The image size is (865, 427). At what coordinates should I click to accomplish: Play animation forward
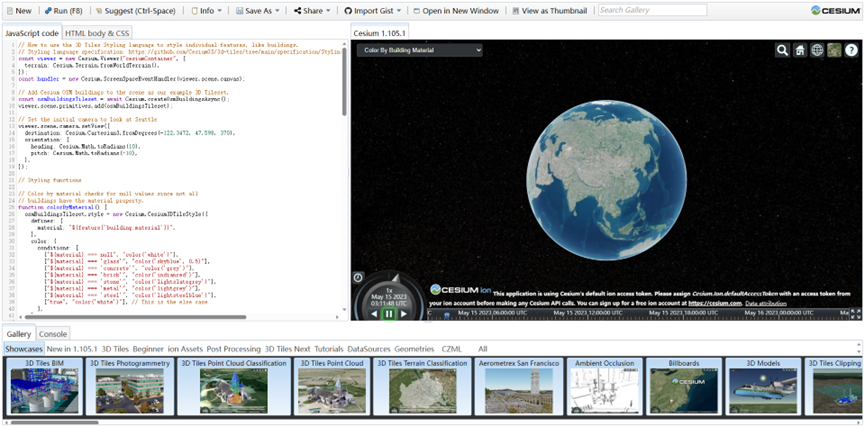click(x=404, y=314)
